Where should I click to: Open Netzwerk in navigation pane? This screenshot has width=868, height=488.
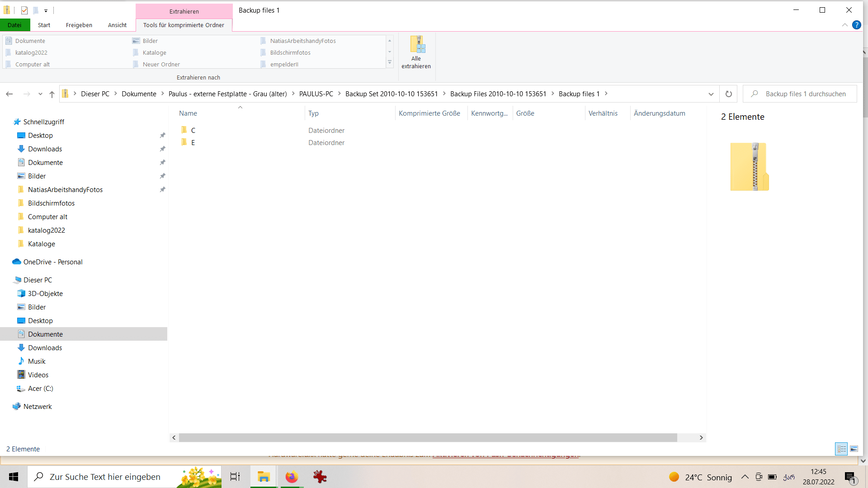(x=38, y=407)
